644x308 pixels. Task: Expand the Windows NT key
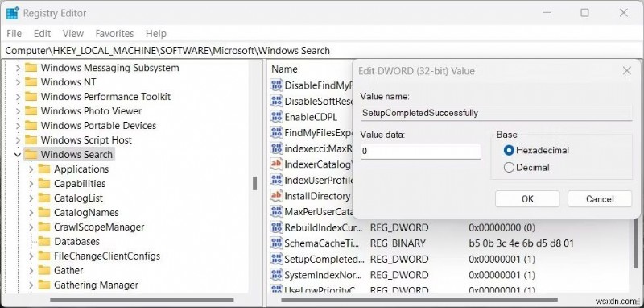[x=18, y=82]
